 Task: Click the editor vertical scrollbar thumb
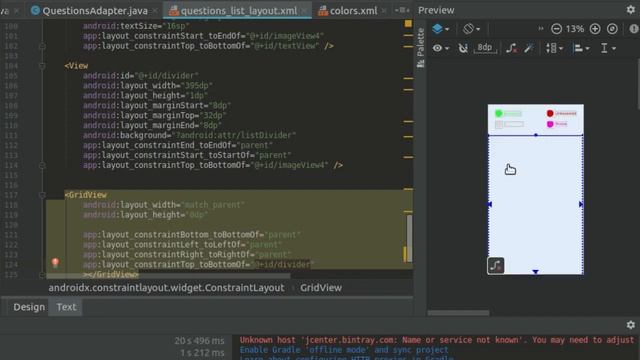[409, 238]
